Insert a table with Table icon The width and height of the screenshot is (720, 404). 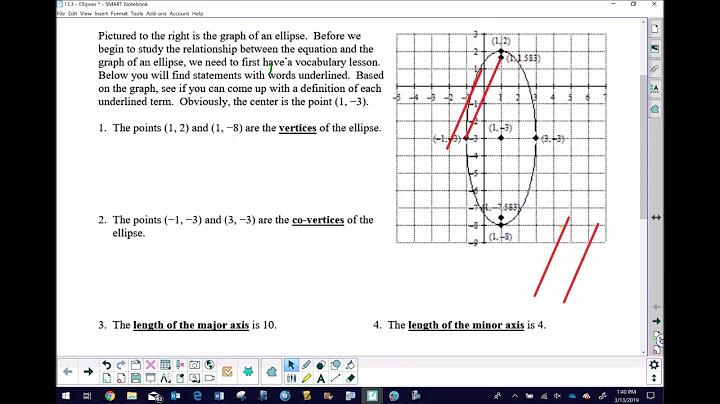point(165,365)
